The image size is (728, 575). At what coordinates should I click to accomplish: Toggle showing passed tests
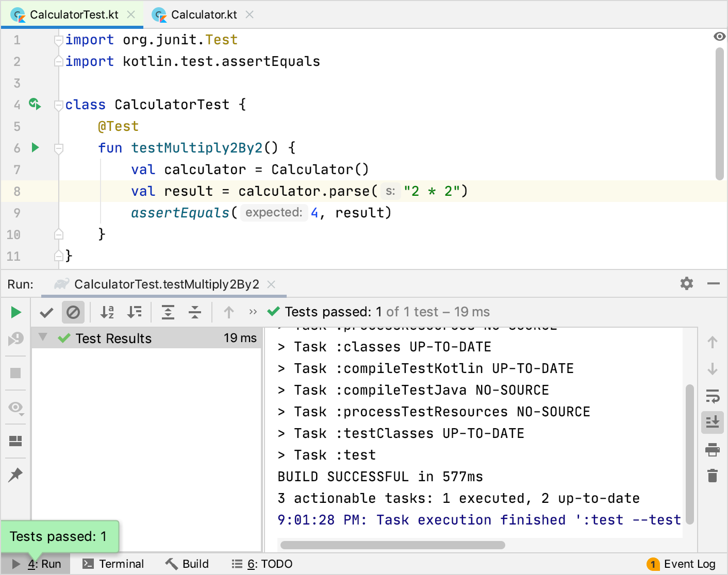point(46,312)
